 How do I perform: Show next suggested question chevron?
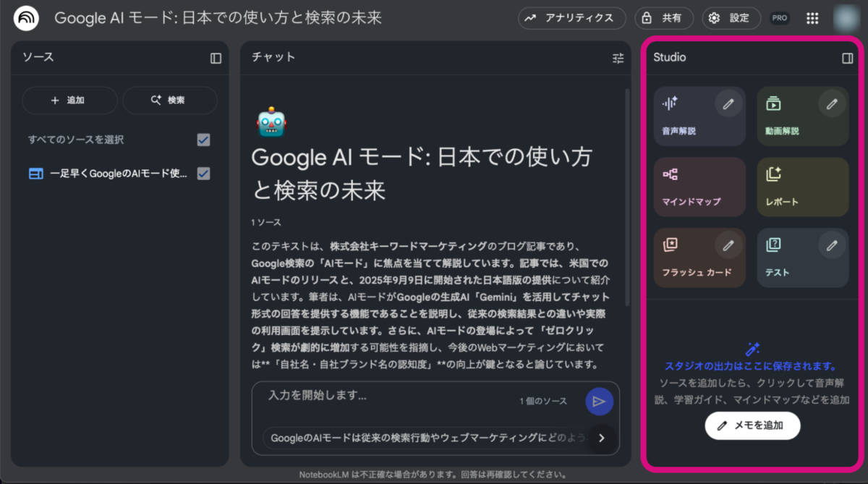(602, 438)
